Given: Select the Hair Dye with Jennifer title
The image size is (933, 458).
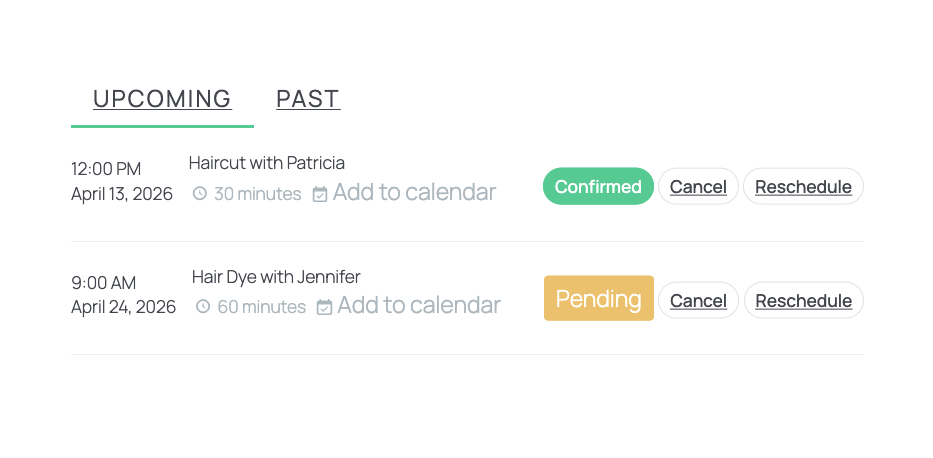Looking at the screenshot, I should (x=276, y=276).
